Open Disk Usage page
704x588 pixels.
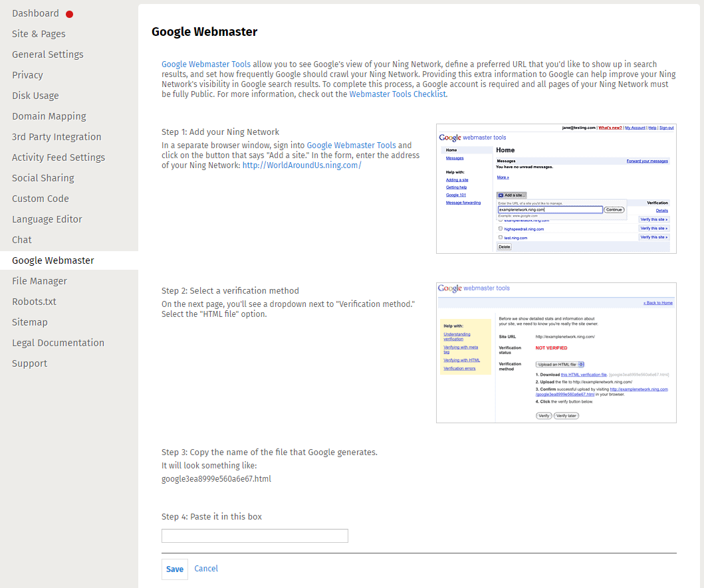[x=35, y=96]
